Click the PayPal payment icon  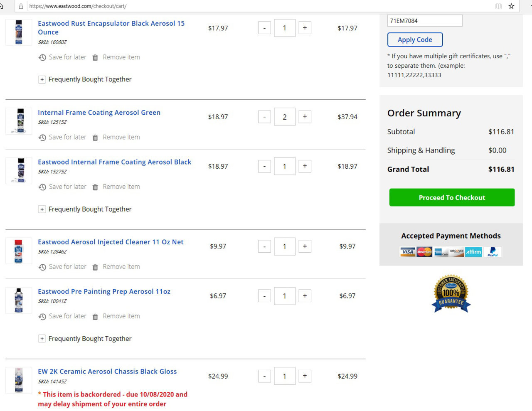pyautogui.click(x=493, y=252)
